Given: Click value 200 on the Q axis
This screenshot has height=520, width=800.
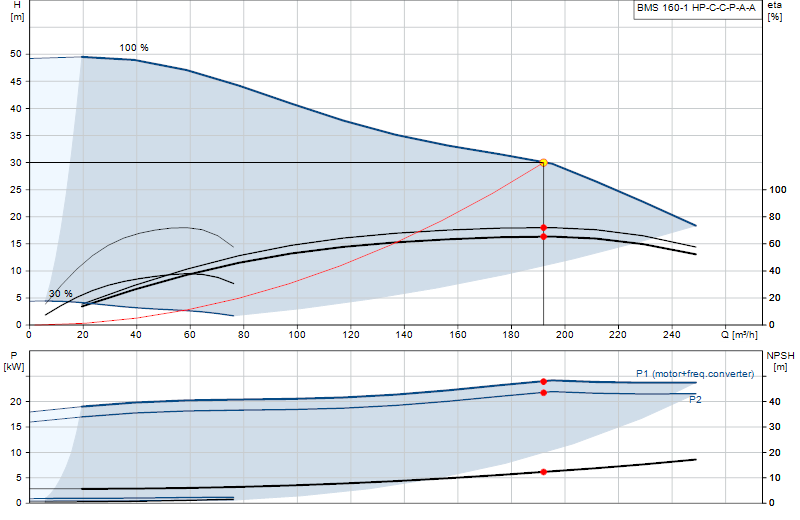Looking at the screenshot, I should [x=564, y=335].
